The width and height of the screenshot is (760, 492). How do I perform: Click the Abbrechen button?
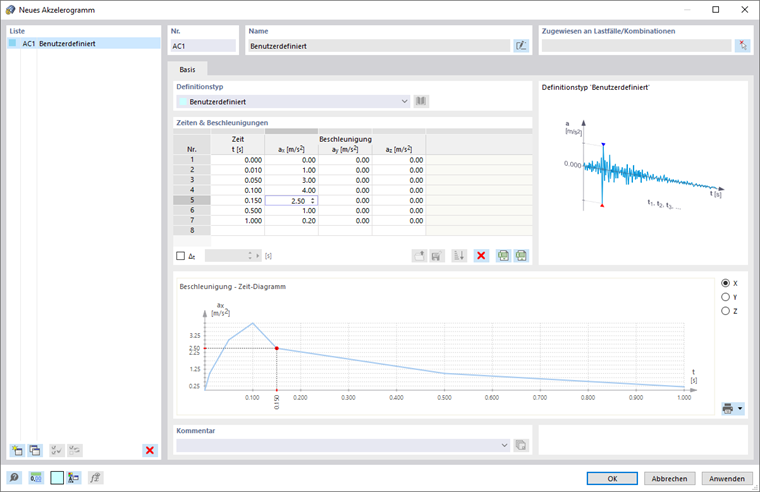point(669,478)
